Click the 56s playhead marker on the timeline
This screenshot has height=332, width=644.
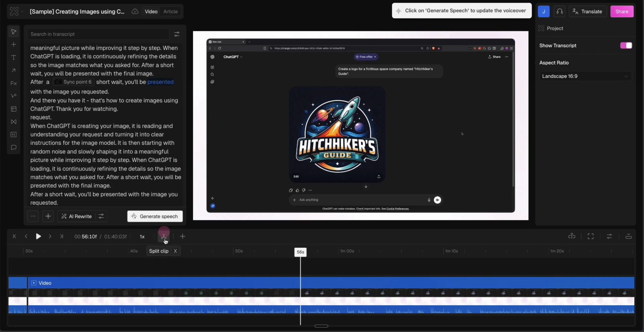click(300, 252)
